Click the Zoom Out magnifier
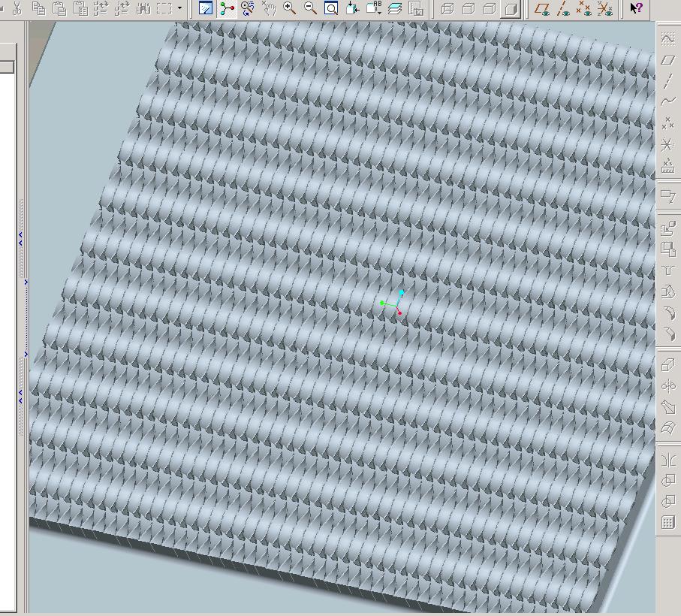This screenshot has width=681, height=616. 310,8
